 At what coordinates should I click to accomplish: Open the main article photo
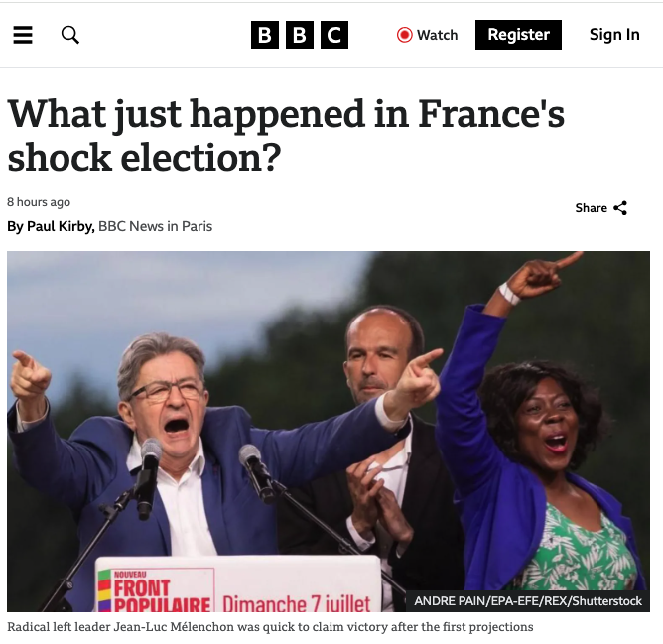tap(329, 432)
